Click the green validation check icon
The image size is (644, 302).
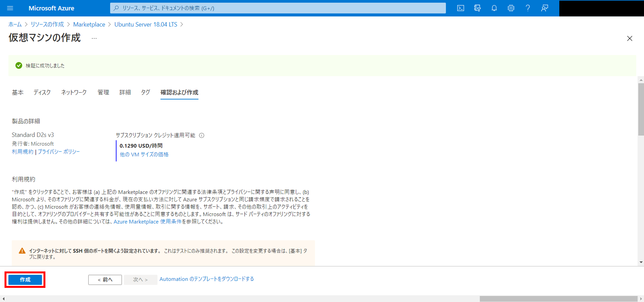pos(19,66)
